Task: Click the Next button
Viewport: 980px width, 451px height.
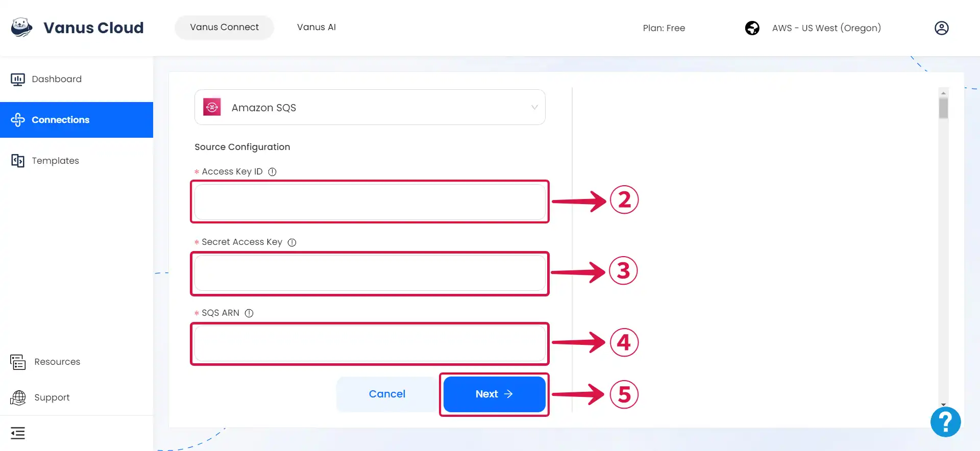Action: [x=494, y=394]
